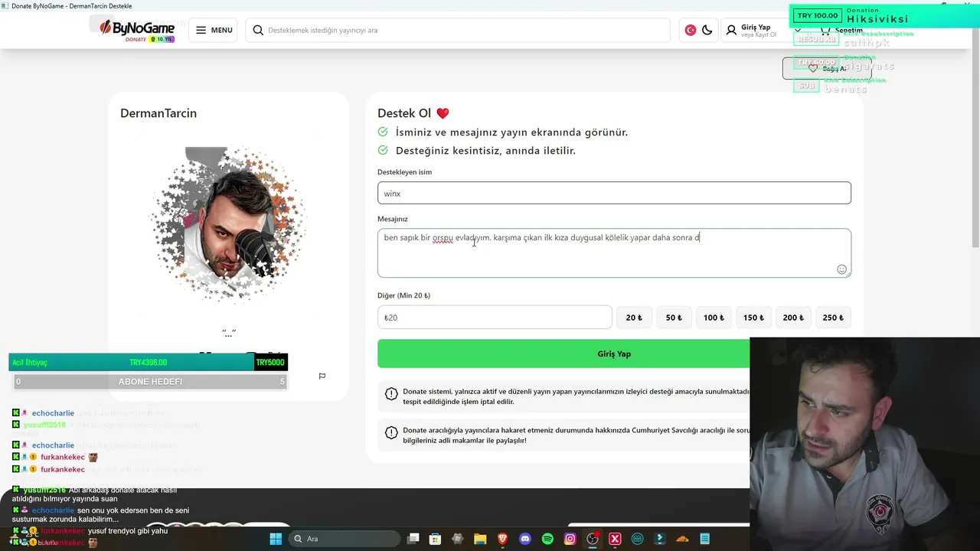Focus the streamer search field
Screen dimensions: 980x551
[458, 30]
